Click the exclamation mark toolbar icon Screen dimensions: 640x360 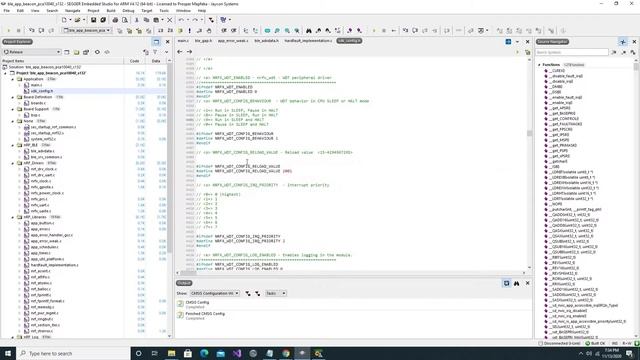click(189, 31)
